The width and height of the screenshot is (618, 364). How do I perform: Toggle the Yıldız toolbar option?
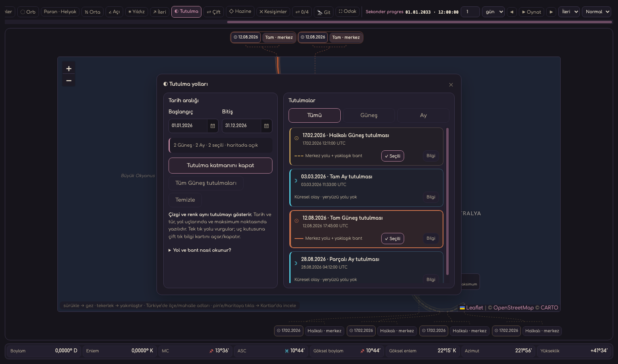click(x=136, y=12)
